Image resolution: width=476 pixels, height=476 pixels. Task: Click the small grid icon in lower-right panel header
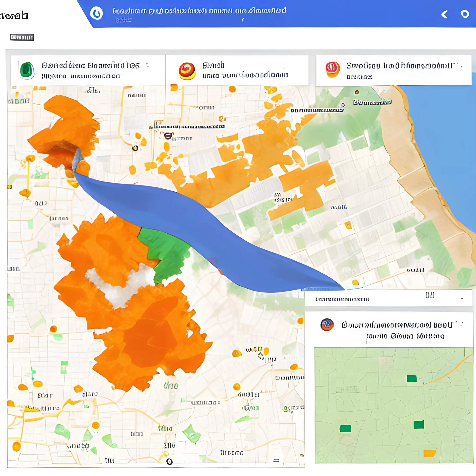(430, 295)
